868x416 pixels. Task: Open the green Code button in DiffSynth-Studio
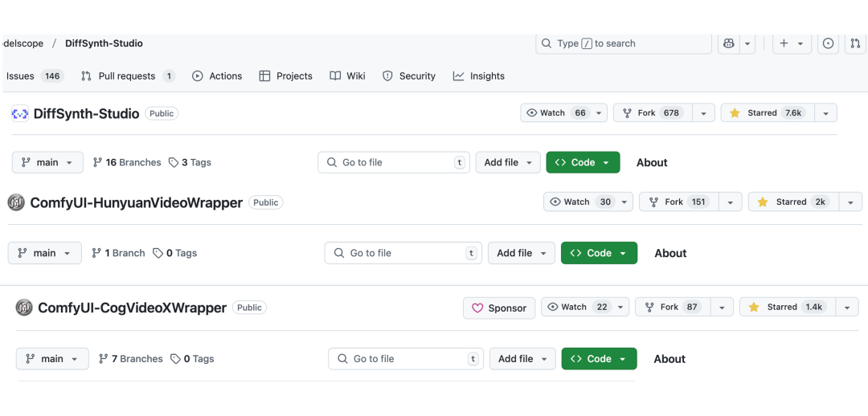point(583,163)
